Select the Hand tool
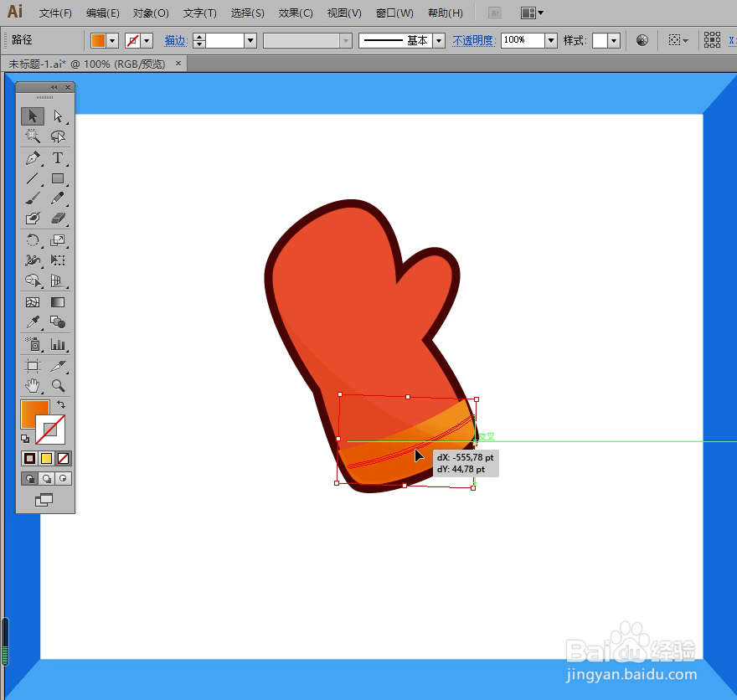The height and width of the screenshot is (700, 737). pos(33,386)
